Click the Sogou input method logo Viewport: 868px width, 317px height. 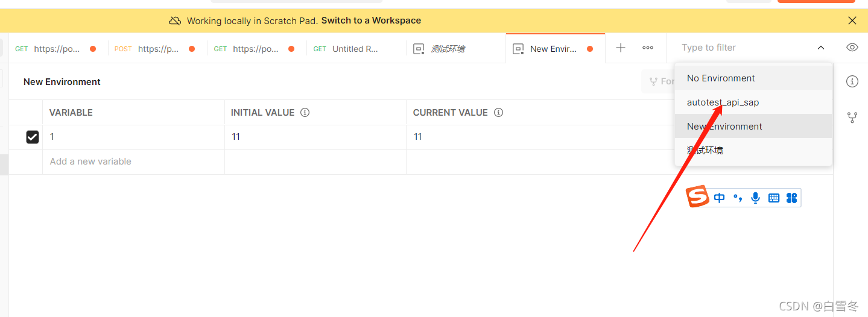(698, 197)
